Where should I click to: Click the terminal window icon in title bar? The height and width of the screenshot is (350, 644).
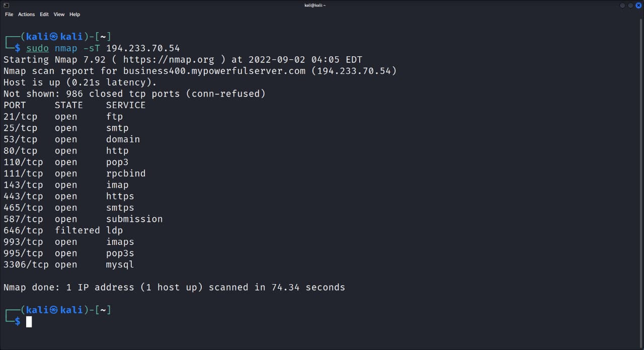coord(6,5)
